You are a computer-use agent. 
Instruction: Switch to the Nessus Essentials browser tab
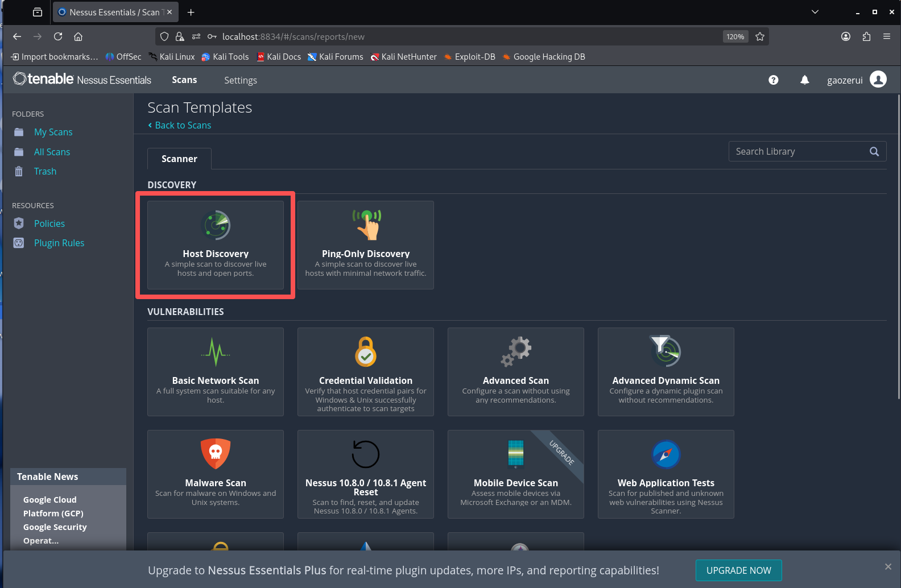[115, 12]
